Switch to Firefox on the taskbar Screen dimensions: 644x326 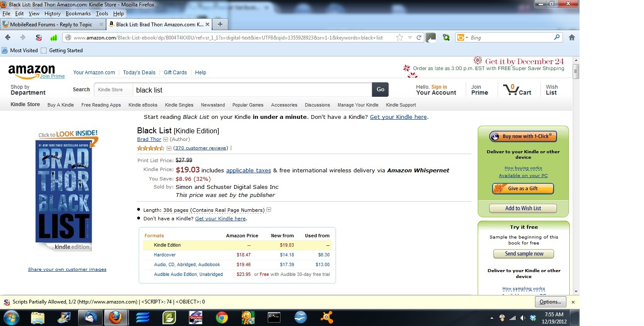point(115,317)
